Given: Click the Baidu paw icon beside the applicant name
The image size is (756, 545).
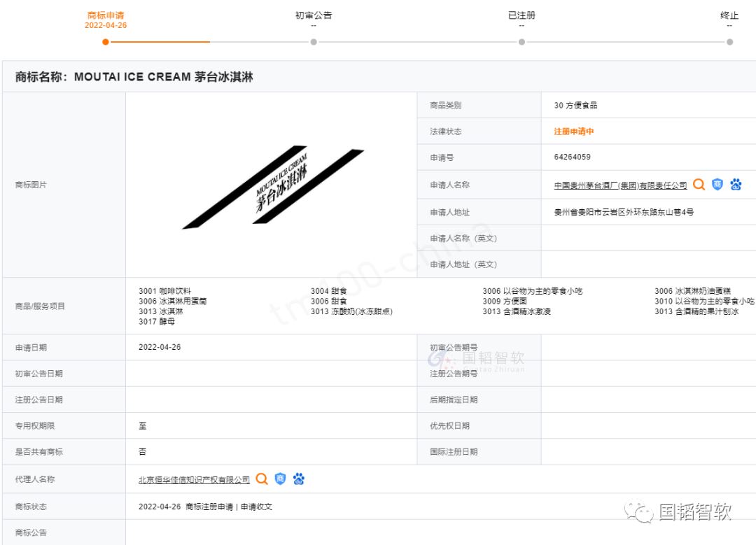Looking at the screenshot, I should point(736,185).
